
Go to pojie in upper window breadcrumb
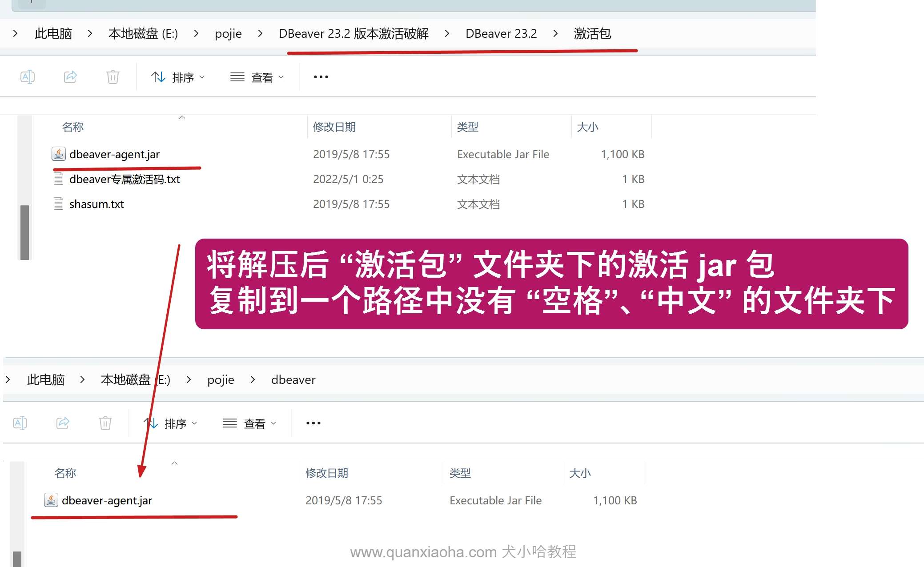point(228,34)
